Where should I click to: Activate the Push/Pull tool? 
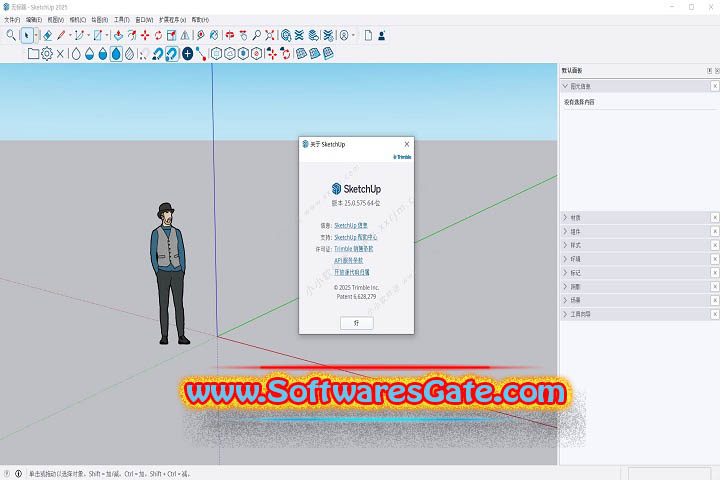[118, 35]
